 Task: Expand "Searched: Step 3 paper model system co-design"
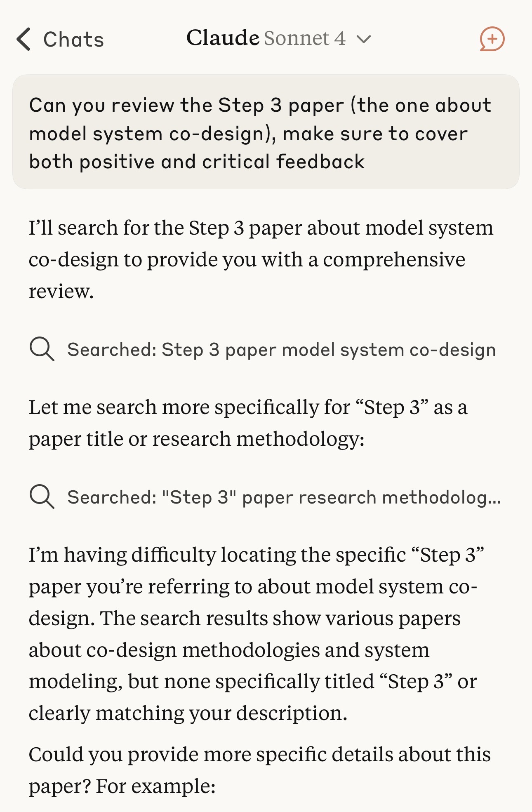pyautogui.click(x=263, y=350)
